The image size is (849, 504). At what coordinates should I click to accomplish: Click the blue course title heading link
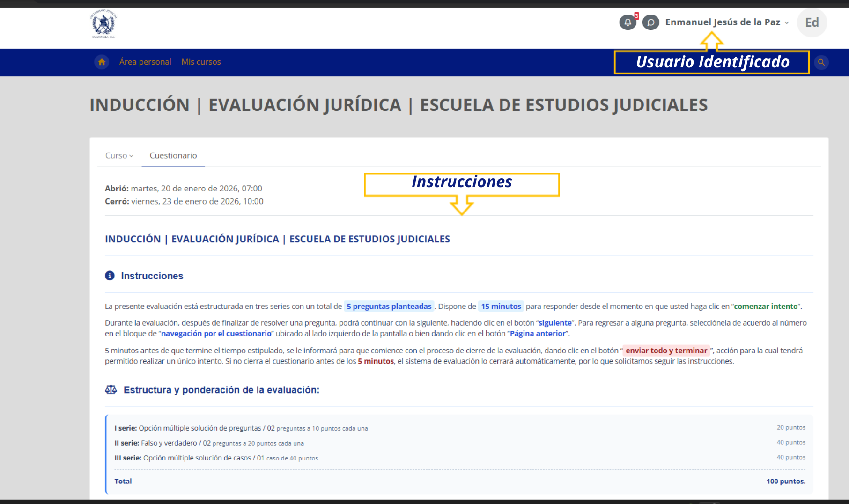click(277, 239)
